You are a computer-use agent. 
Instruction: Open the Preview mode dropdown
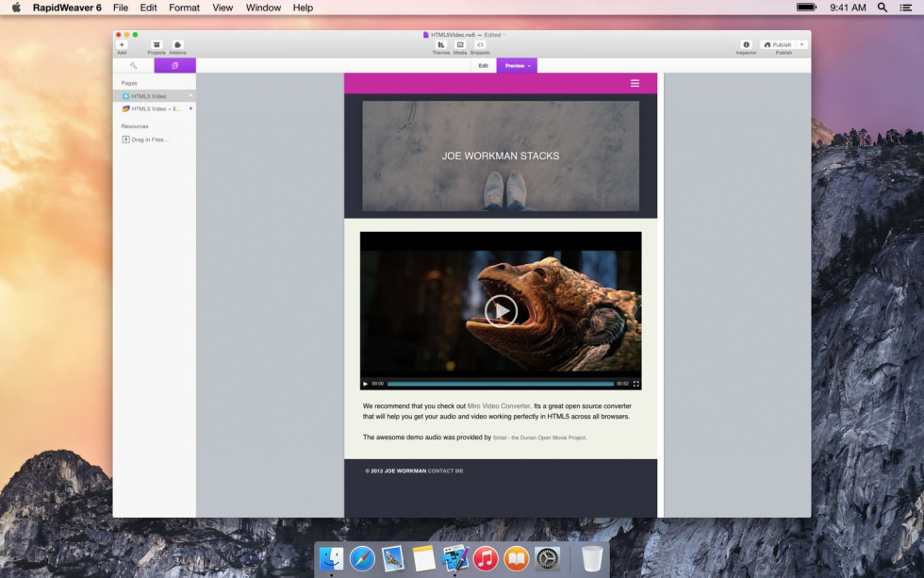[x=517, y=65]
